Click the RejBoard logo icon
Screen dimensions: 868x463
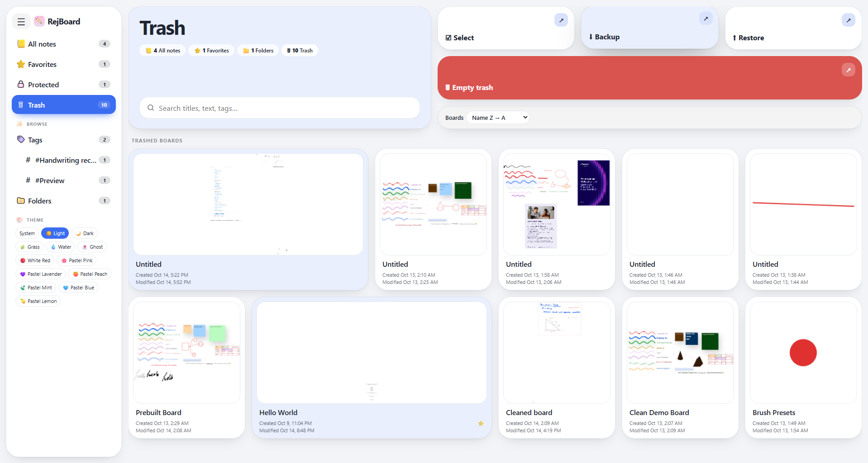point(39,21)
